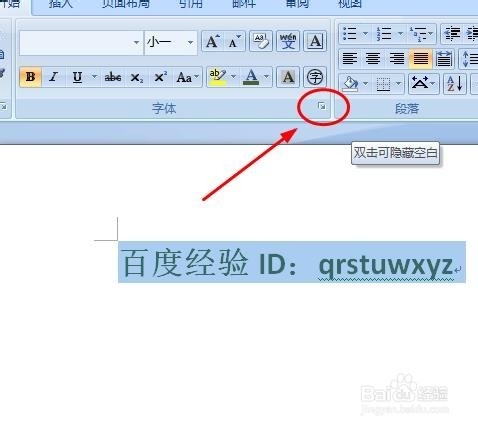Viewport: 478px width, 427px height.
Task: Toggle Underline on selected text
Action: (78, 77)
